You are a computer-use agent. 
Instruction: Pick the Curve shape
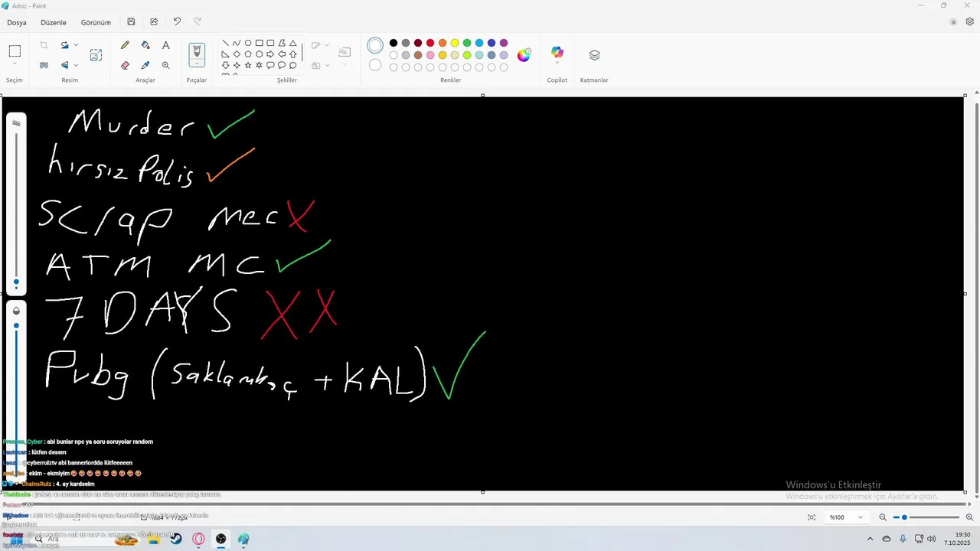pyautogui.click(x=237, y=43)
